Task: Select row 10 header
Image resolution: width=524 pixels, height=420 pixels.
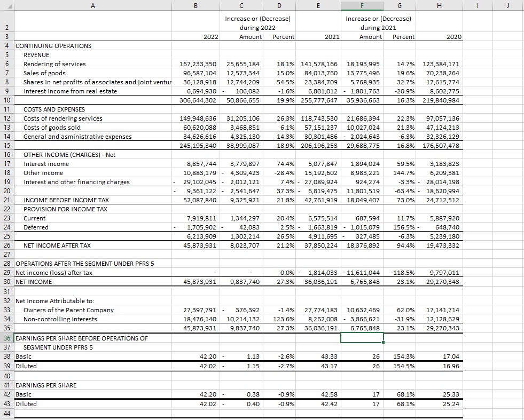Action: 7,100
